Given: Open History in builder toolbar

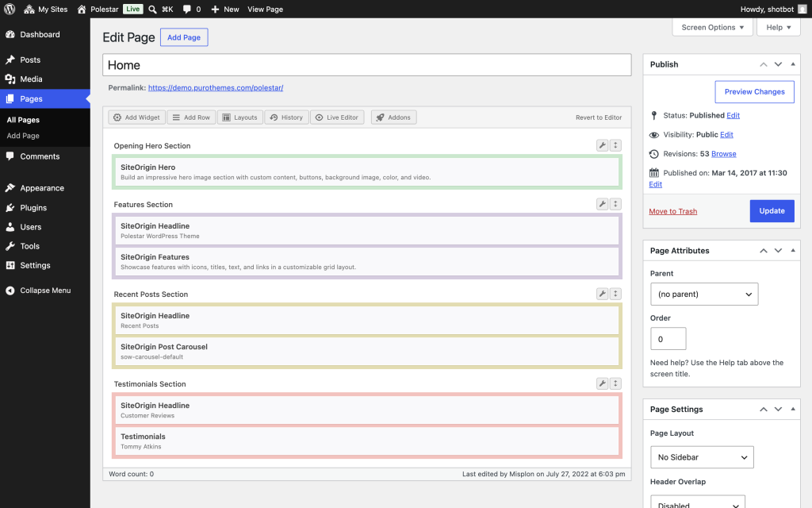Looking at the screenshot, I should (286, 117).
